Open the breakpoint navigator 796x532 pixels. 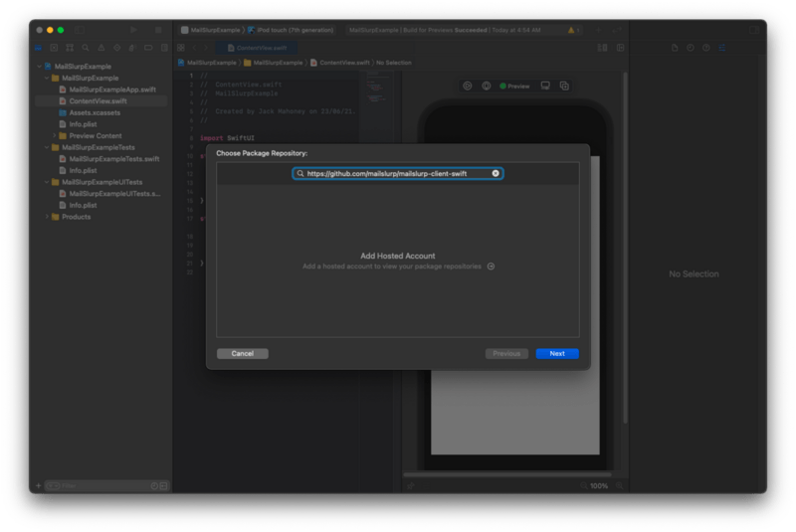pyautogui.click(x=148, y=48)
